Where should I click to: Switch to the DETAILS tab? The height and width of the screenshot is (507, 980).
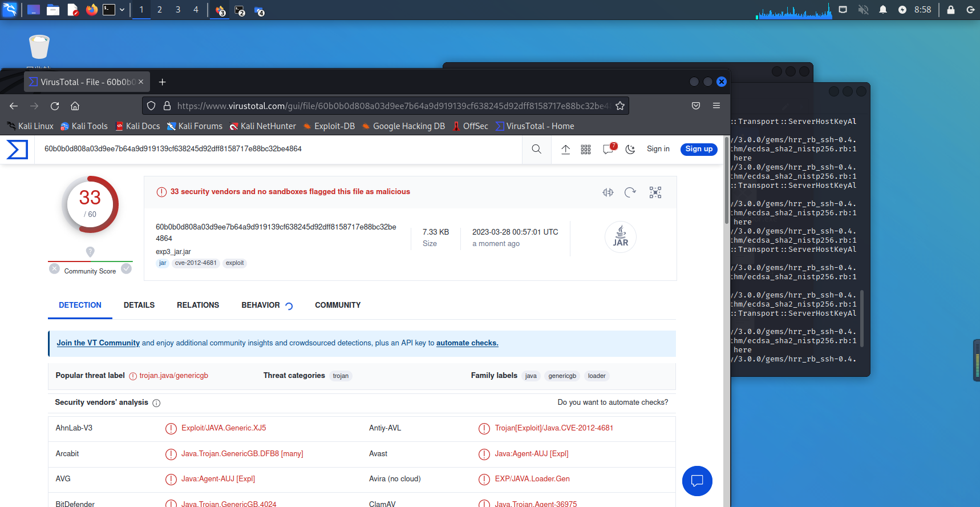[x=139, y=305]
